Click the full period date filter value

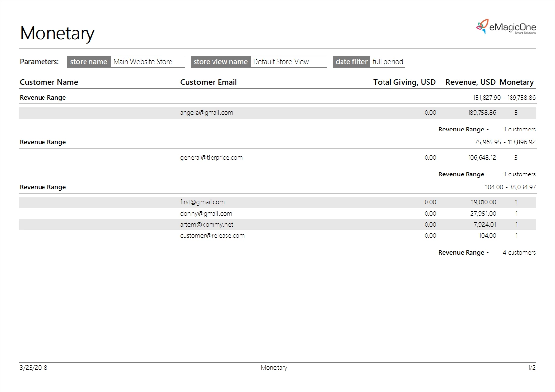click(387, 62)
